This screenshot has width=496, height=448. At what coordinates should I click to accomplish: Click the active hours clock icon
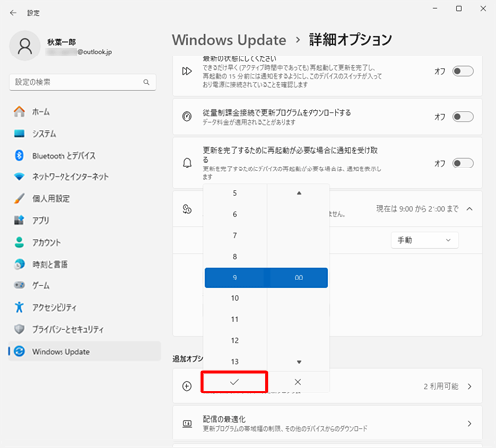click(186, 209)
